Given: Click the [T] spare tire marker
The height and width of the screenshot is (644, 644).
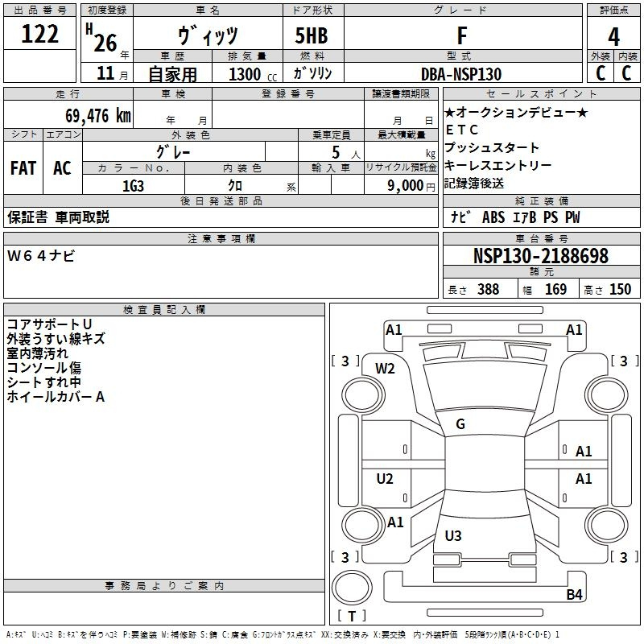Looking at the screenshot, I should coord(352,617).
